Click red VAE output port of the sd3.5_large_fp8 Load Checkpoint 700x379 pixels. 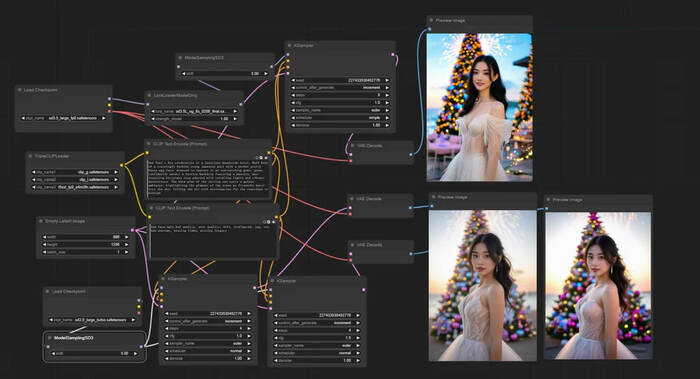click(x=109, y=111)
